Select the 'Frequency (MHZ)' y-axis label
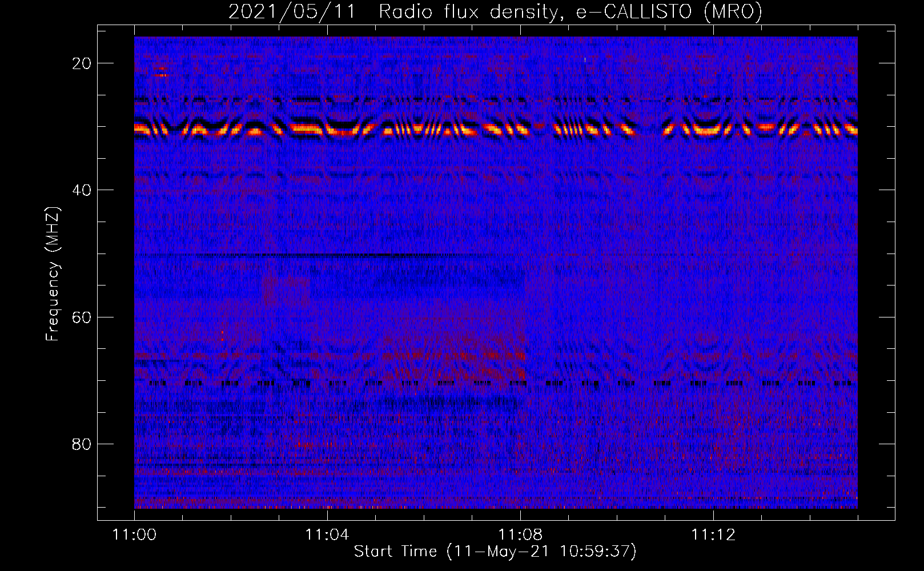This screenshot has height=571, width=924. [x=53, y=274]
